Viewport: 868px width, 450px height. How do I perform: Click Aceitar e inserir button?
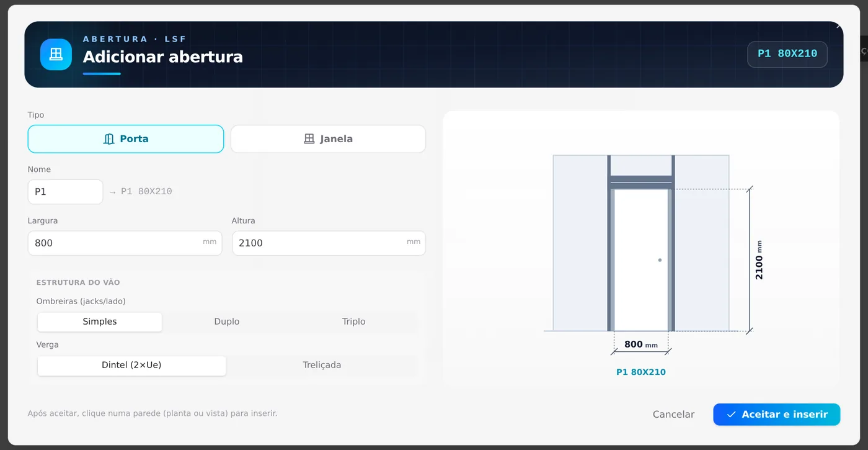click(x=776, y=415)
